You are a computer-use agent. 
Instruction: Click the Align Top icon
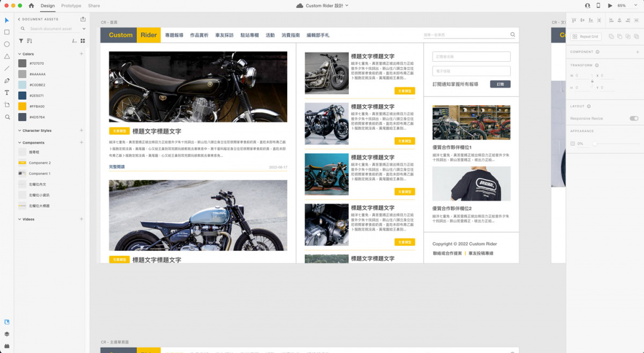[574, 20]
